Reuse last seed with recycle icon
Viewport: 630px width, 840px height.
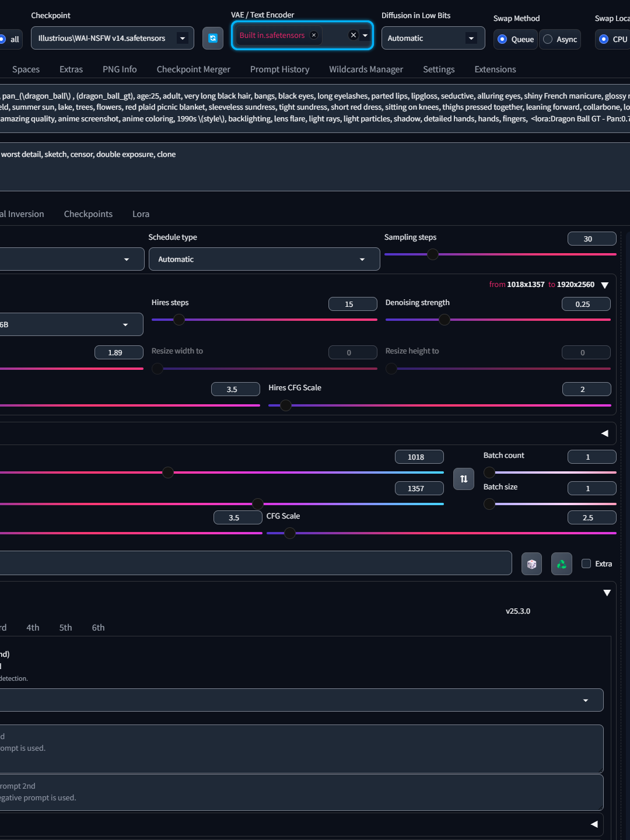coord(562,564)
